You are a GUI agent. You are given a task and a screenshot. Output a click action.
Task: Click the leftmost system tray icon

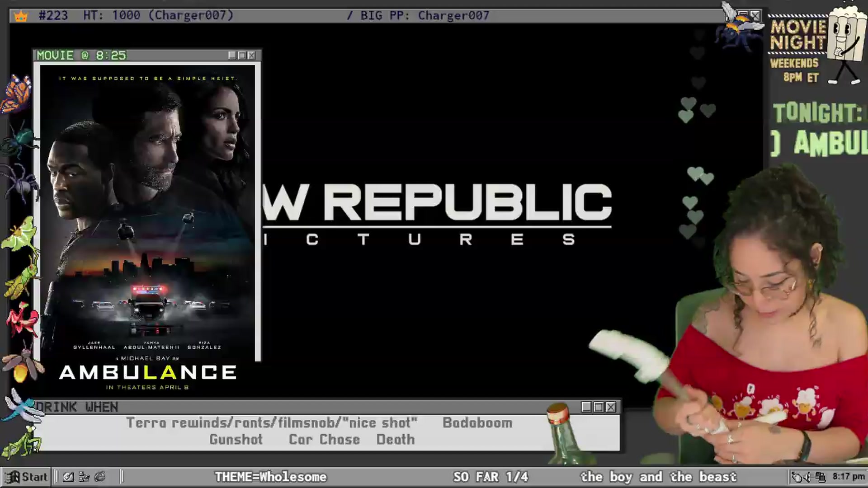point(797,477)
